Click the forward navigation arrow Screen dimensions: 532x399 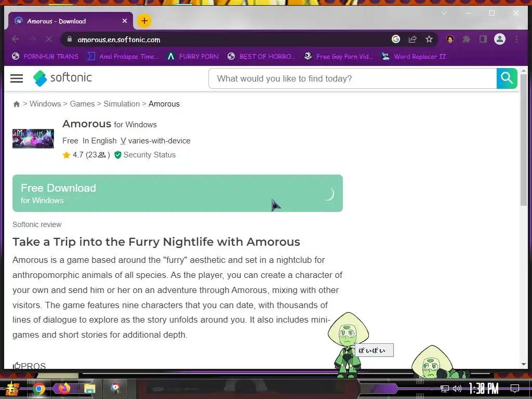32,39
